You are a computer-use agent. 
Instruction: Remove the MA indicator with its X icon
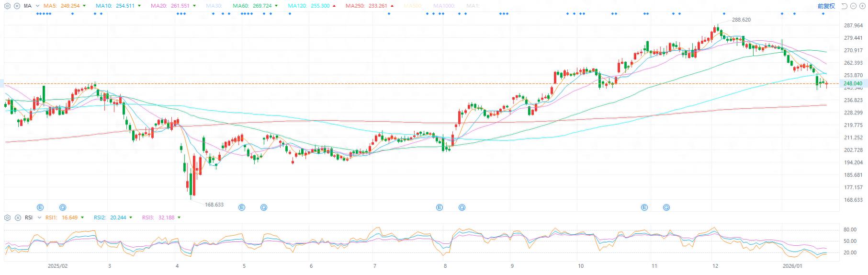(x=17, y=6)
